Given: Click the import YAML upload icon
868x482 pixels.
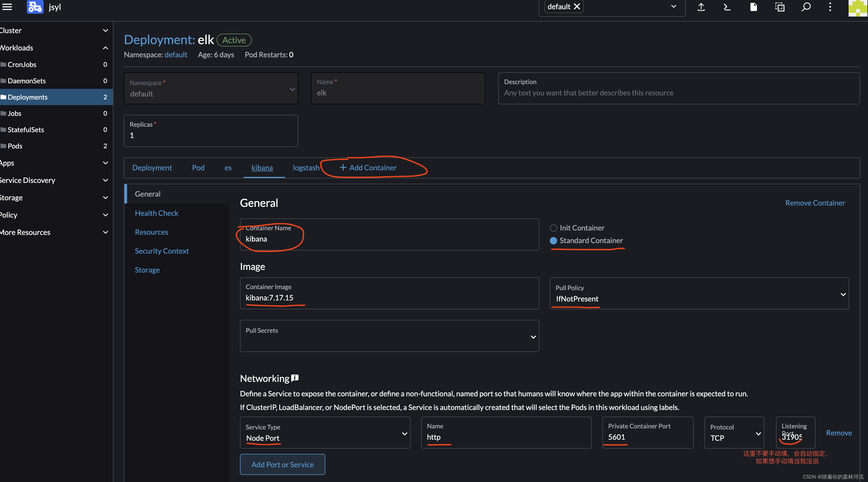Looking at the screenshot, I should tap(701, 7).
